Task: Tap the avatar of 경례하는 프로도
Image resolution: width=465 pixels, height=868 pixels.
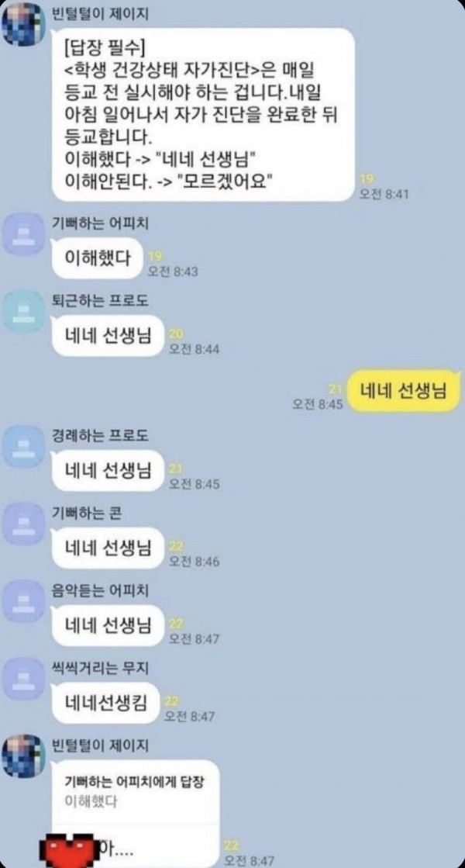Action: click(22, 447)
